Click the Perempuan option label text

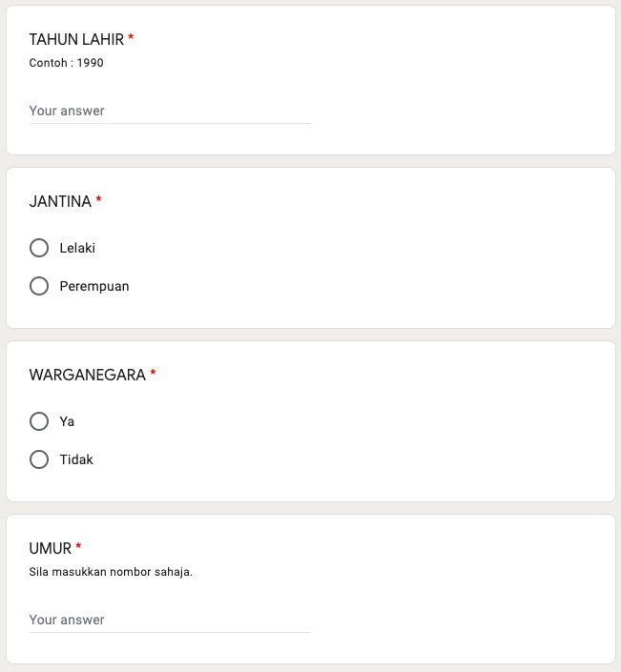[94, 286]
